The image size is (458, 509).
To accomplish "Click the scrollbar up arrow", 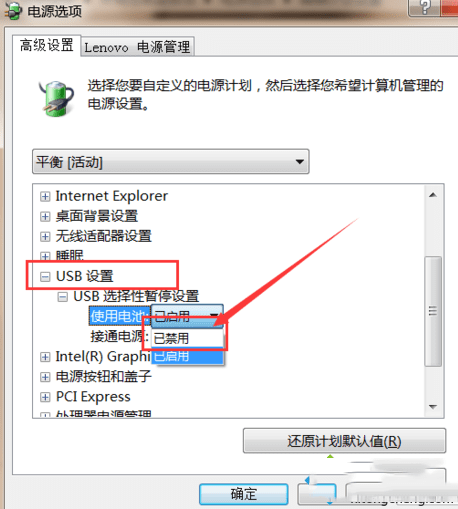I will (x=433, y=195).
